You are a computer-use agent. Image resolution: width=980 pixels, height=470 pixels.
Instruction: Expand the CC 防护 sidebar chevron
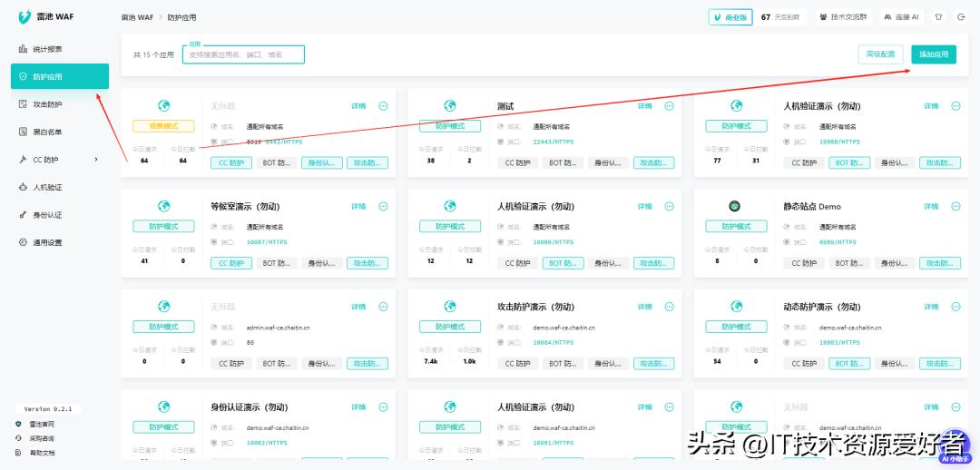pos(95,160)
